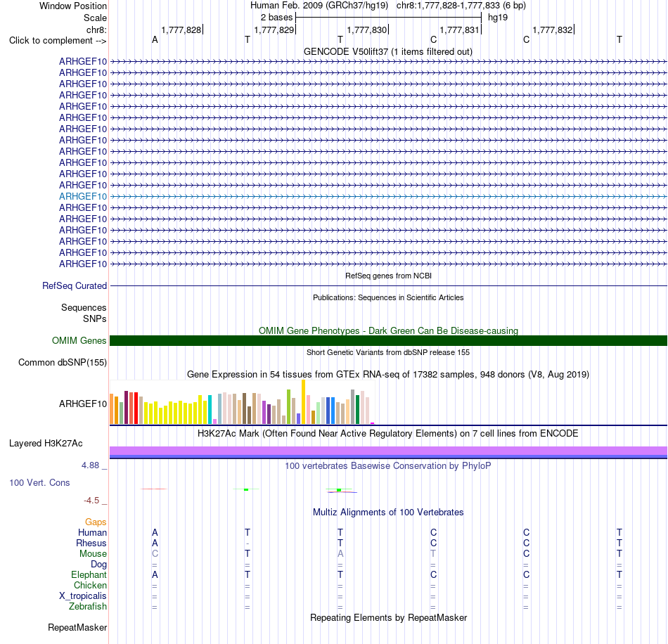The image size is (668, 644).
Task: Click the 'hg19' text beside the scale bar
Action: coord(498,18)
